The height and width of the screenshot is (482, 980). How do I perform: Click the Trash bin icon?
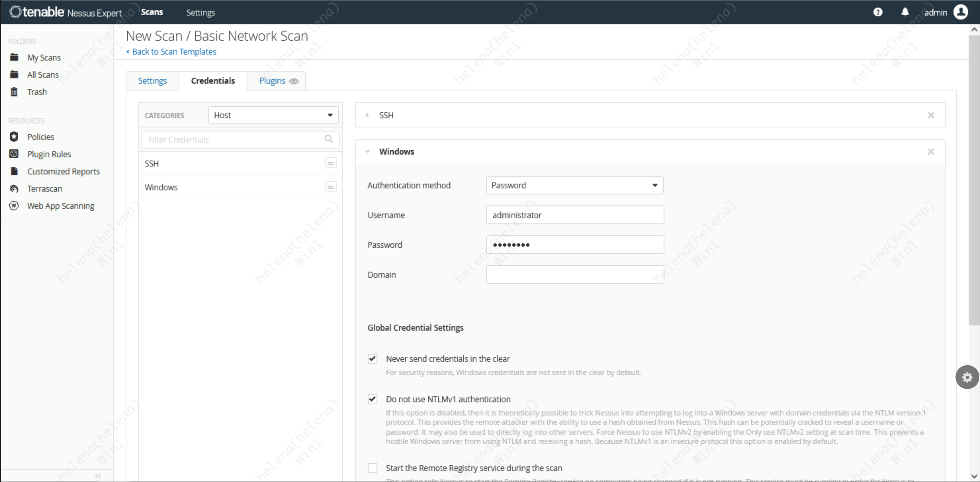coord(14,92)
